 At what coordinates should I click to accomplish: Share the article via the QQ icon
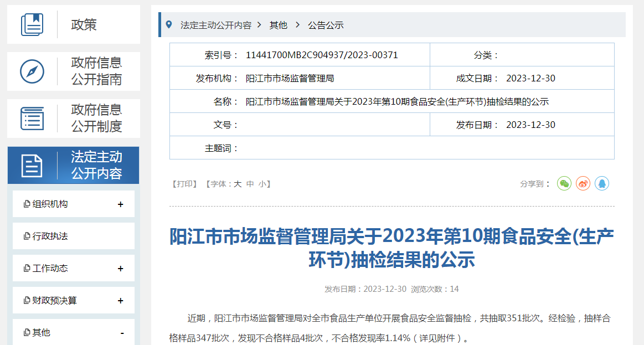[x=602, y=183]
